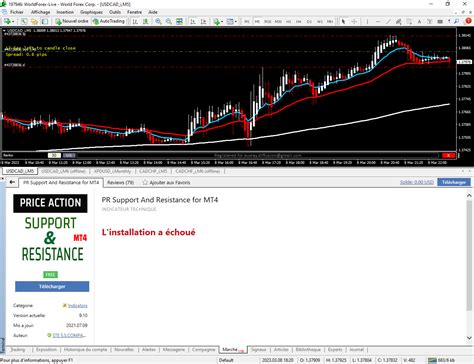Select the M1 timeframe

(x=247, y=21)
